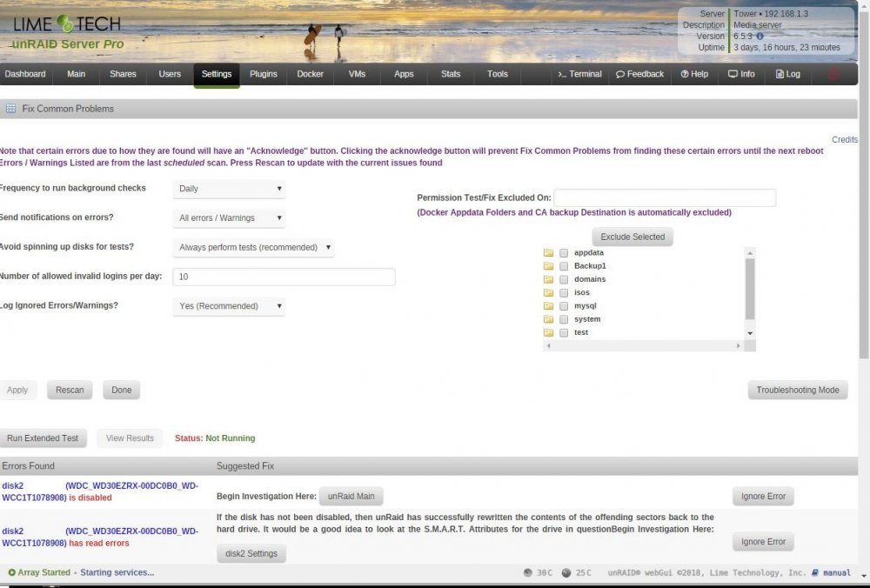Ignore the disk2 is disabled error
870x588 pixels.
(763, 497)
